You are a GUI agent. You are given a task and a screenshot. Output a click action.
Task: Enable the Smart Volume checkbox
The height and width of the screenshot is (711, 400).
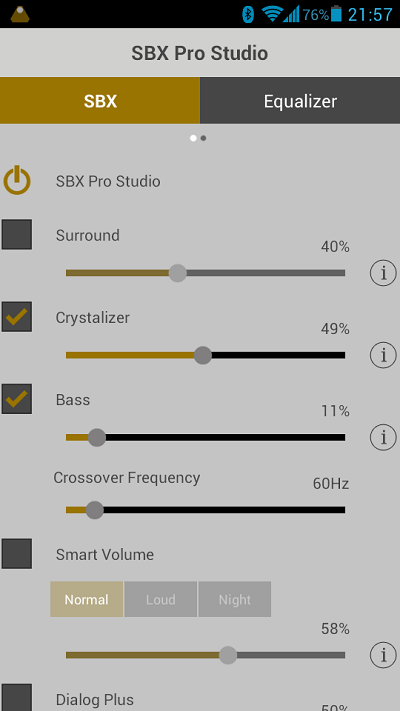click(x=17, y=554)
